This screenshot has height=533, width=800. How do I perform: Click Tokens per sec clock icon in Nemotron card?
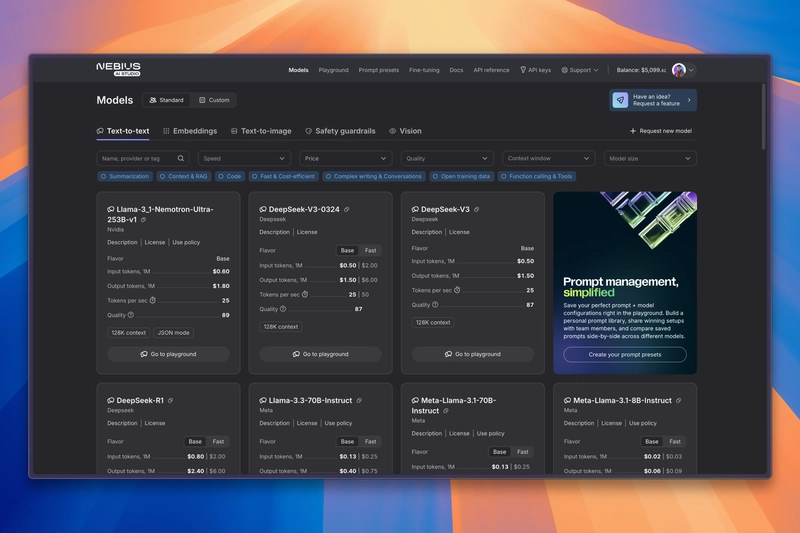[153, 300]
